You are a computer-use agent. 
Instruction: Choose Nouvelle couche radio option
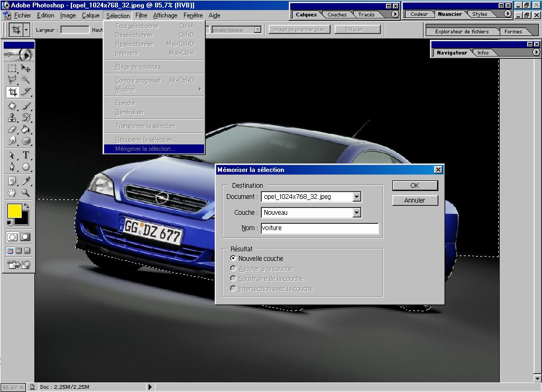click(233, 258)
